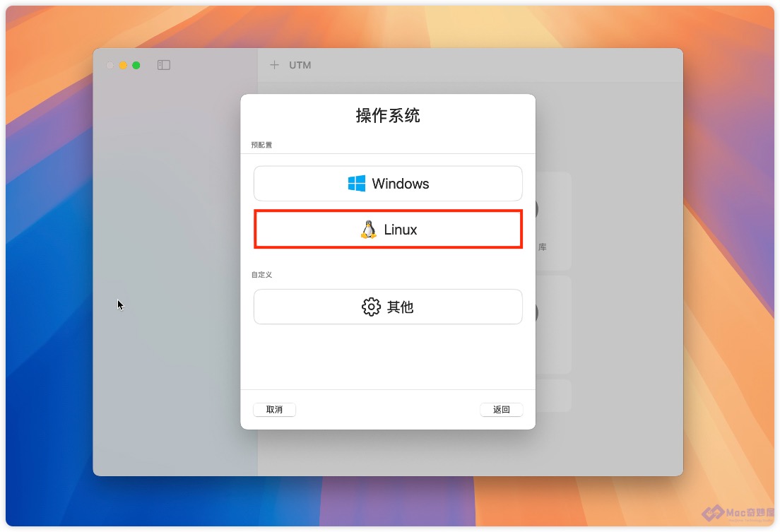
Task: Click the green zoom window button
Action: 136,65
